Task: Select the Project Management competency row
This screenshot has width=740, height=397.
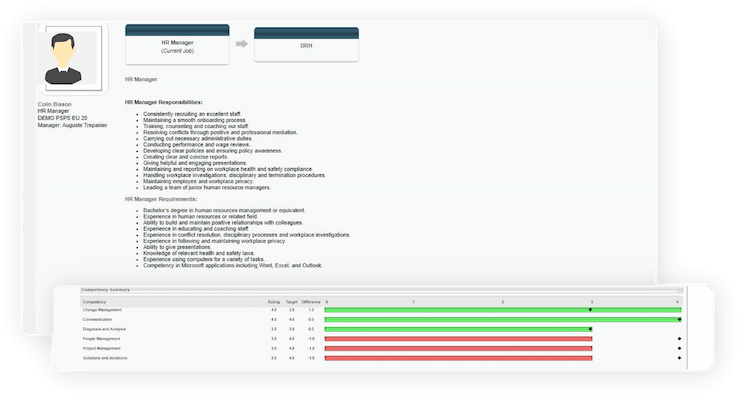Action: (382, 348)
